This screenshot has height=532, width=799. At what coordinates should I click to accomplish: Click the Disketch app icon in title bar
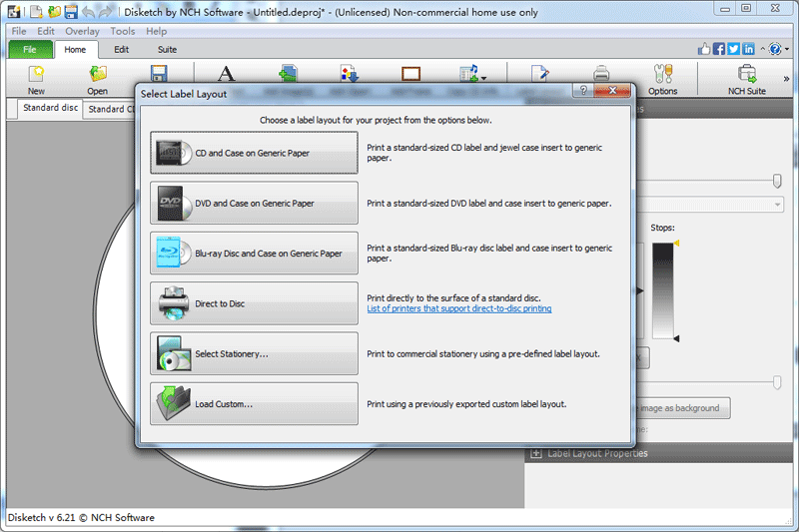(x=14, y=12)
